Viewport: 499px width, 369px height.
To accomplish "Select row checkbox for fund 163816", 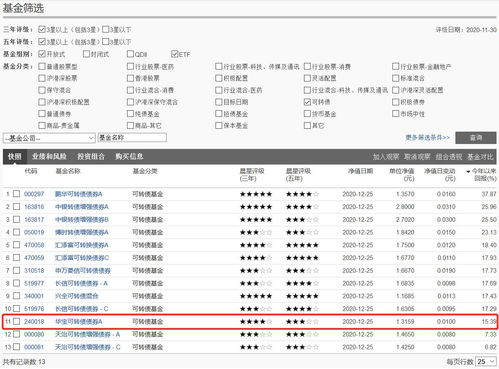I will point(16,206).
